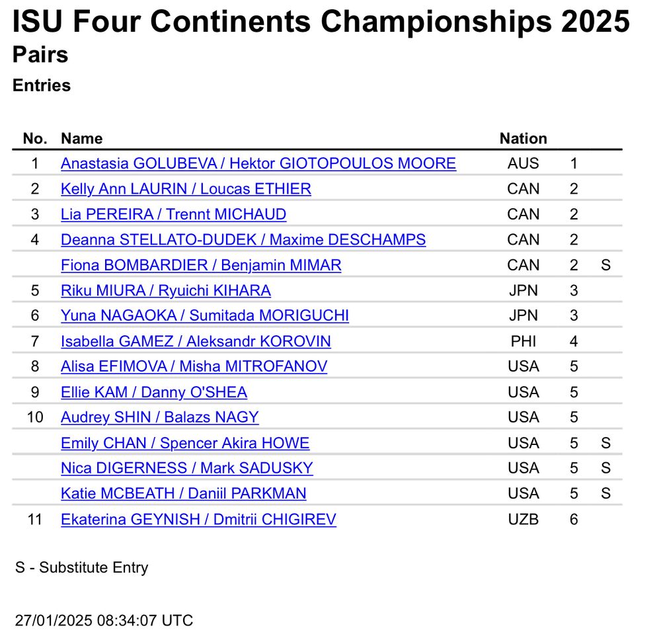
Task: Click Ekaterina GEYNISH / Dmitrii CHIGIREV link
Action: point(198,520)
